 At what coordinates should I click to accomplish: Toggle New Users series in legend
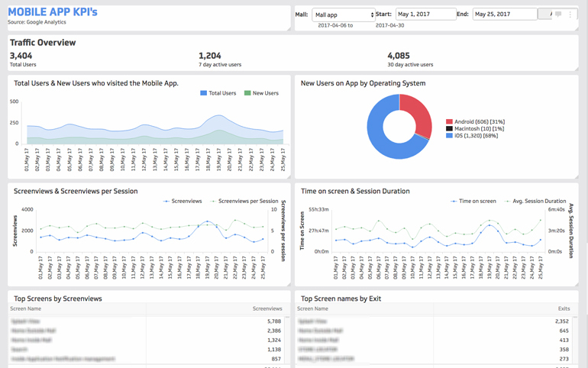pyautogui.click(x=261, y=93)
